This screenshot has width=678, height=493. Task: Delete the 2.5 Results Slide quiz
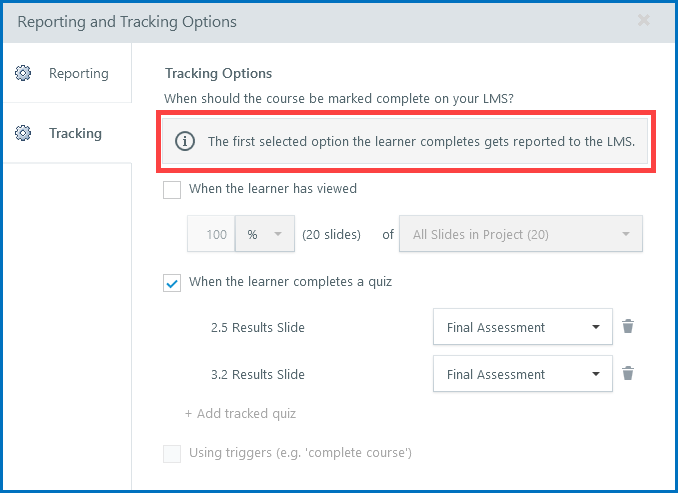[x=628, y=327]
